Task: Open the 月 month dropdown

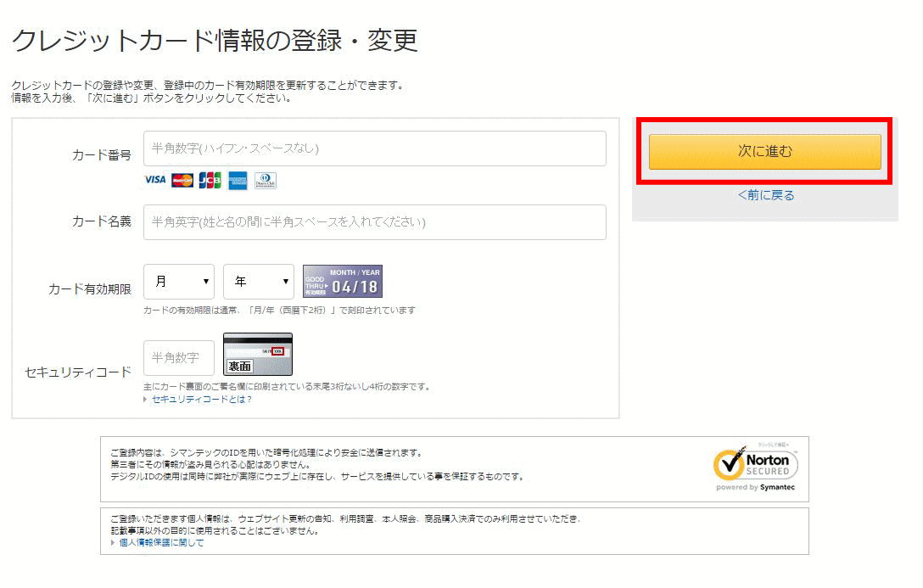Action: point(179,282)
